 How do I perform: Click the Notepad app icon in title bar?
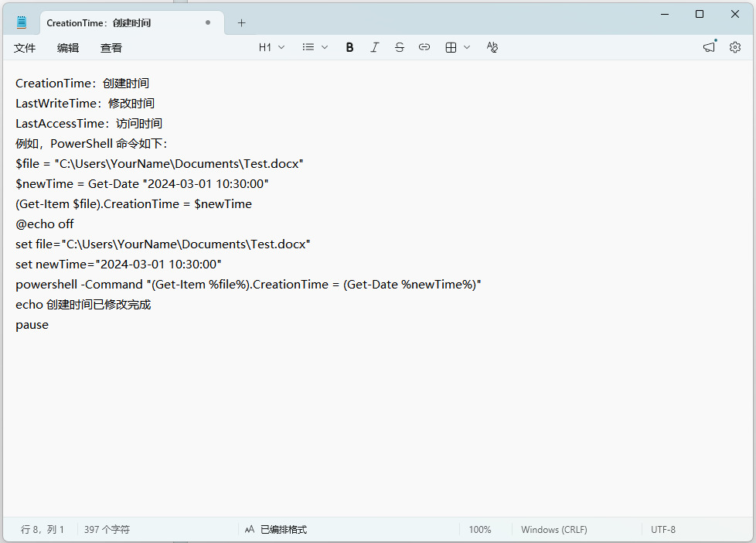[x=21, y=22]
